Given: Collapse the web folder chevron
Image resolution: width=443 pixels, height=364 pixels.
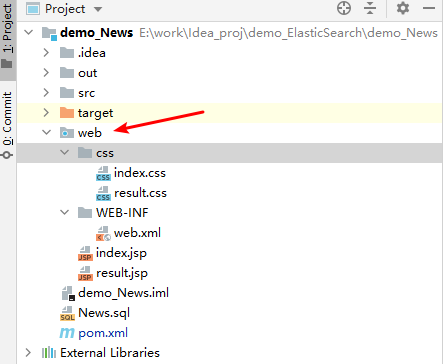Looking at the screenshot, I should coord(47,132).
